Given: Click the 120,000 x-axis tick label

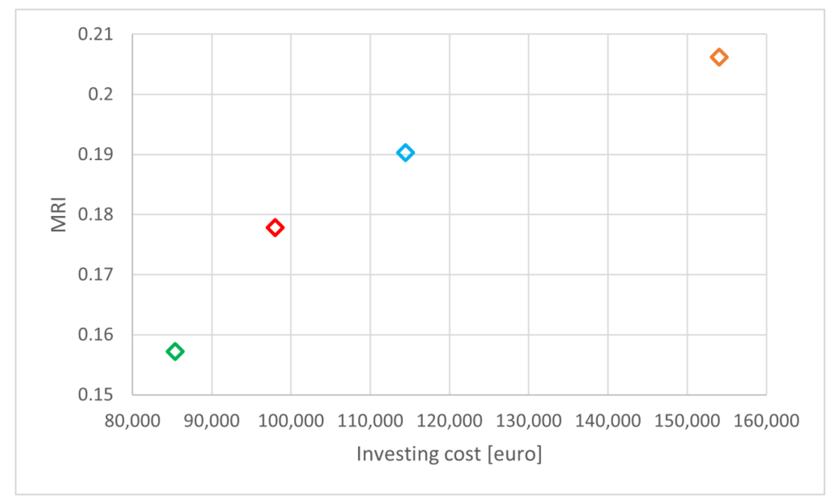Looking at the screenshot, I should click(449, 421).
